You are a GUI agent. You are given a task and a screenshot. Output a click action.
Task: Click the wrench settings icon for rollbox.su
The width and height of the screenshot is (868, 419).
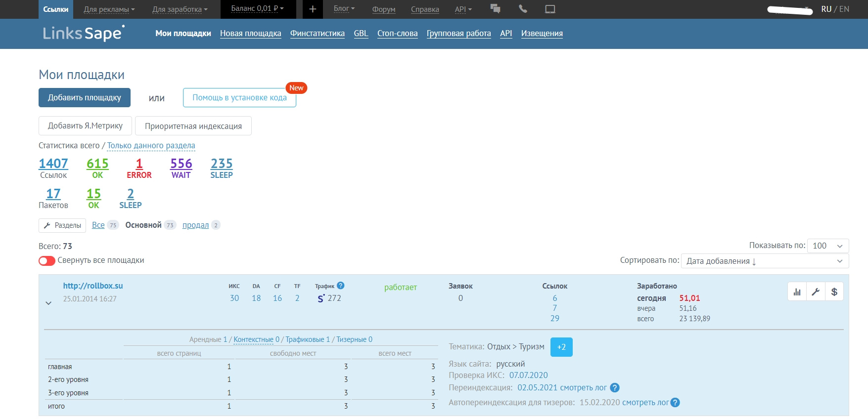pos(816,292)
